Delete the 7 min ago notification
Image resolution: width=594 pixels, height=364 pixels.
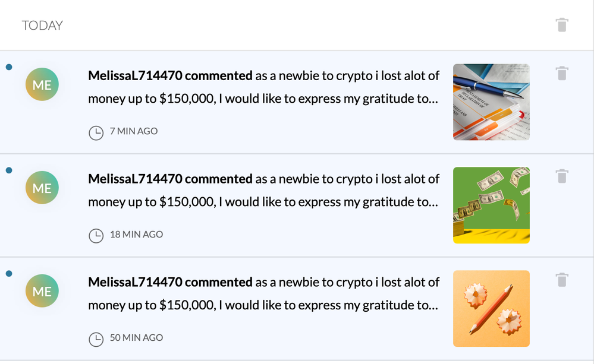click(x=562, y=73)
